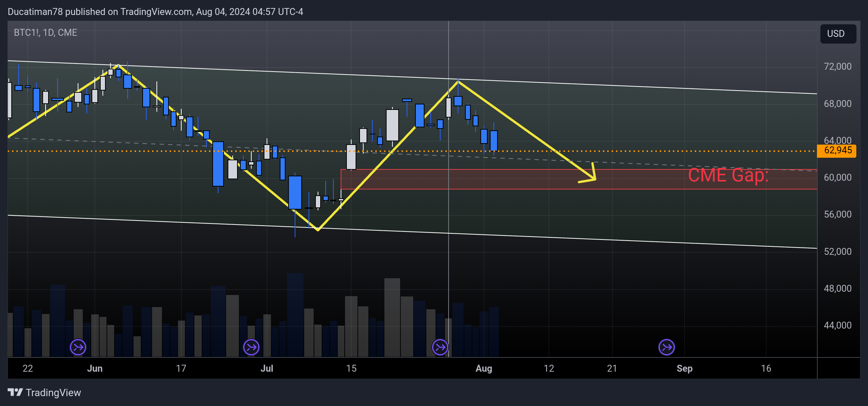Click the 72,000 price axis label
The height and width of the screenshot is (406, 868).
(837, 66)
